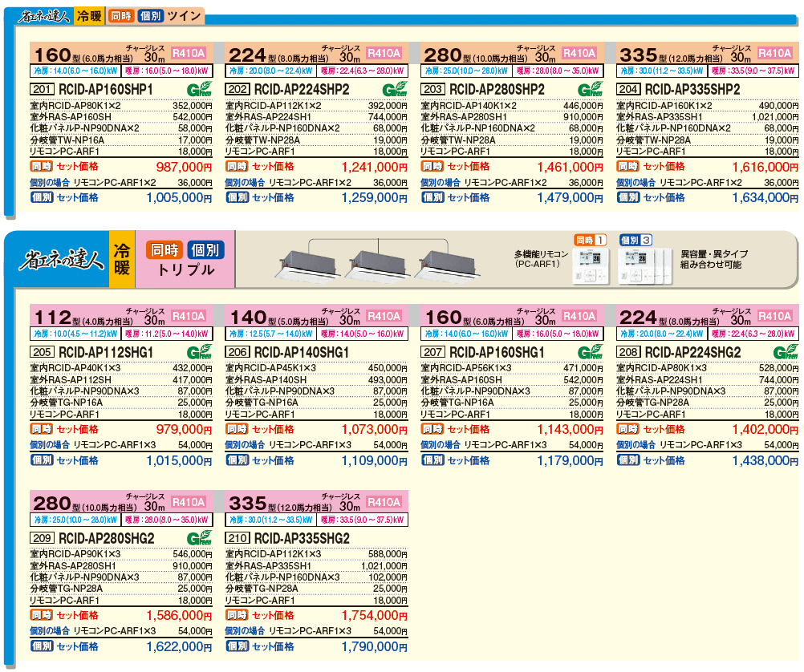The width and height of the screenshot is (804, 672).
Task: Click the Green logo beside RCID-AP112SHG1
Action: (199, 352)
